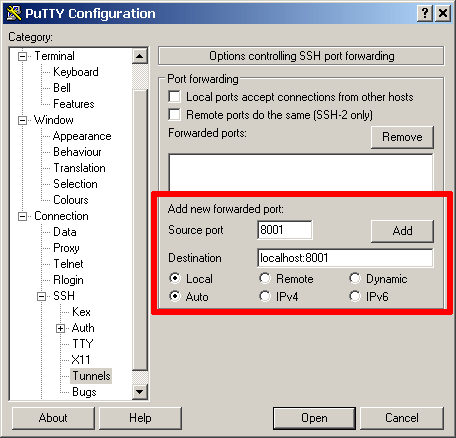Select Proxy category in tree

coord(66,248)
